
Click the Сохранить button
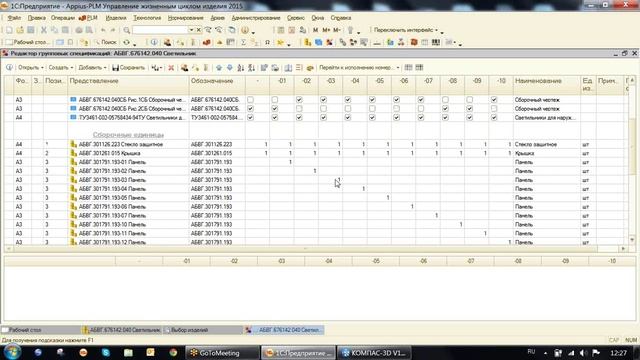129,68
